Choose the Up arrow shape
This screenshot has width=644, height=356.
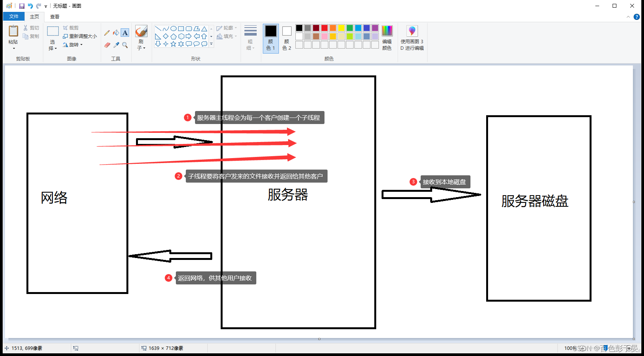[x=204, y=36]
